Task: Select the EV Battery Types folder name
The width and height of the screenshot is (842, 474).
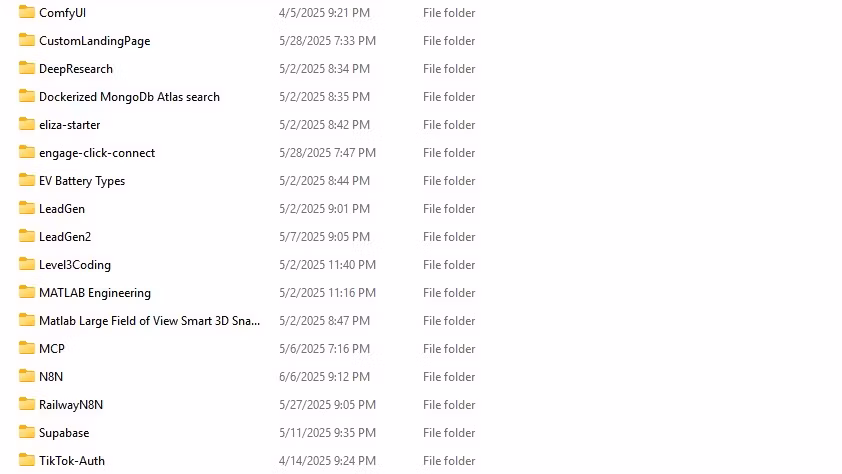Action: click(x=82, y=181)
